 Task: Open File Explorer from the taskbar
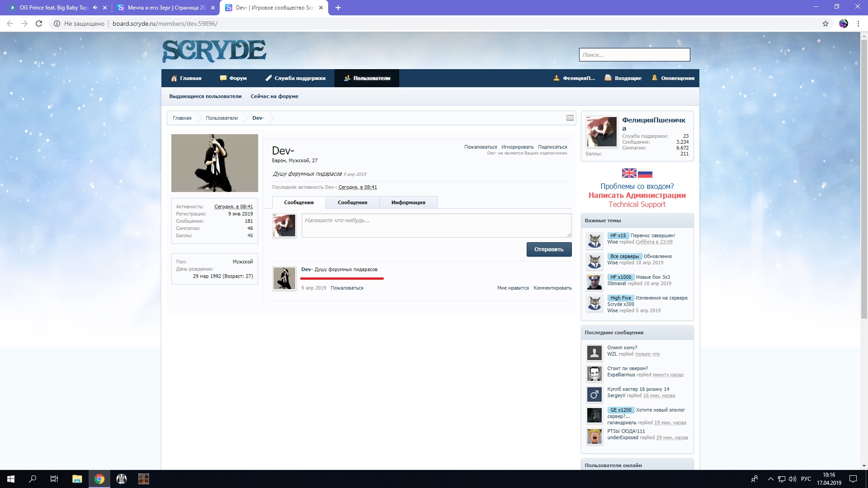tap(77, 479)
